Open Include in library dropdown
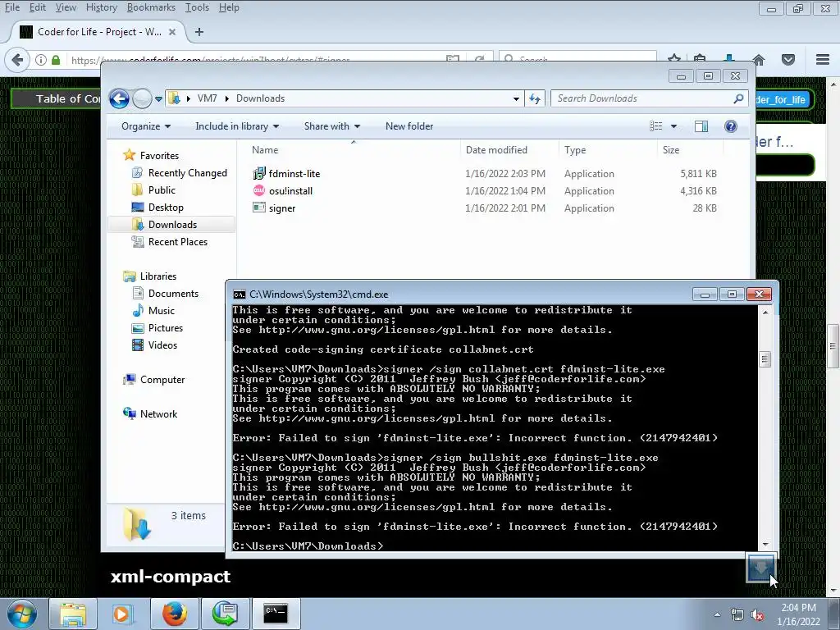 click(x=237, y=126)
